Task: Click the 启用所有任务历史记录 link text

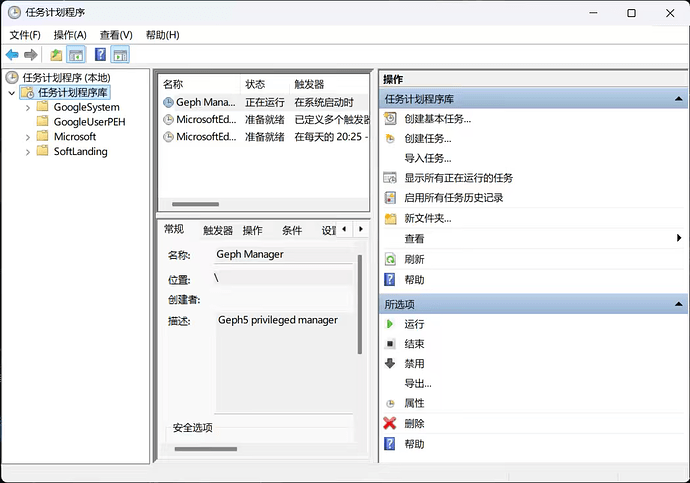Action: 453,198
